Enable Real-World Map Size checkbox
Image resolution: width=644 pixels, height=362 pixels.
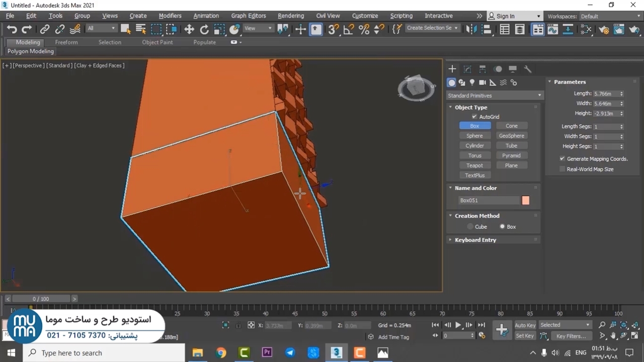562,169
